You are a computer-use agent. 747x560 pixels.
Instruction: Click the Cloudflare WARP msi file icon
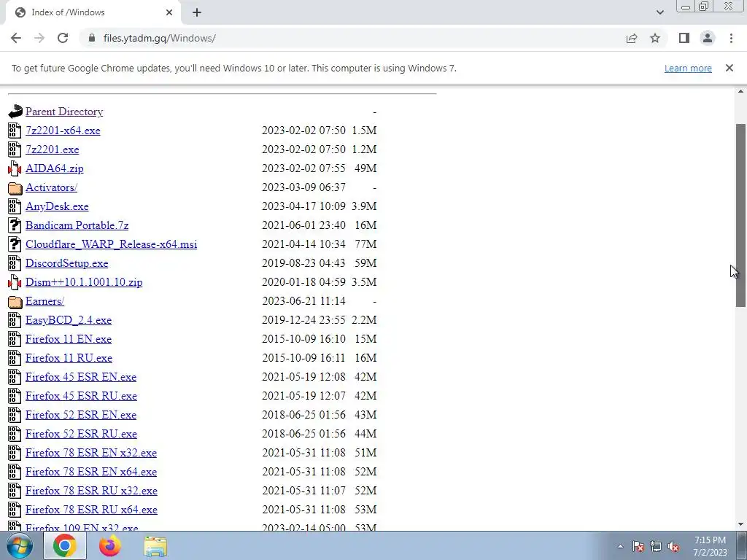(15, 244)
